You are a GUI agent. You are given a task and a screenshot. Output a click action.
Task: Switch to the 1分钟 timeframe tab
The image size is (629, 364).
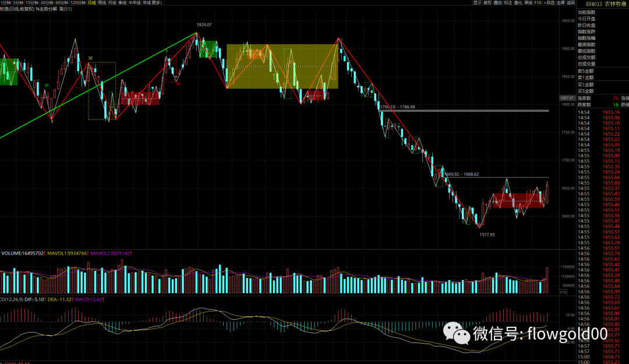pyautogui.click(x=6, y=3)
